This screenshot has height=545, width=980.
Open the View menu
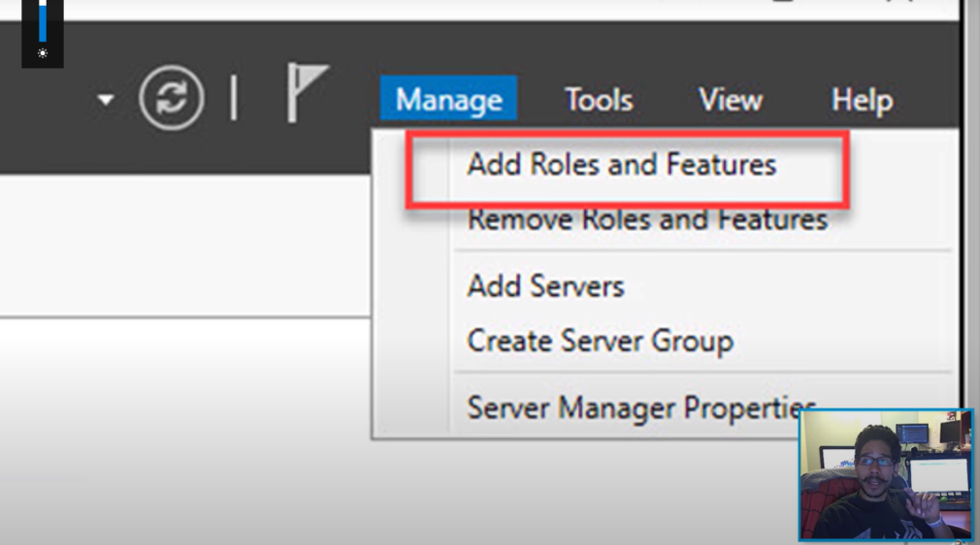[730, 99]
